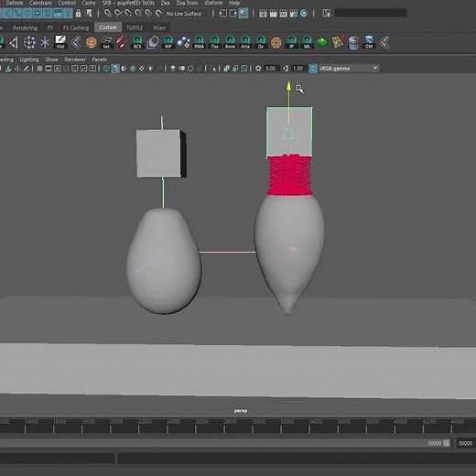476x476 pixels.
Task: Switch to the FX Caching shelf tab
Action: (x=76, y=27)
